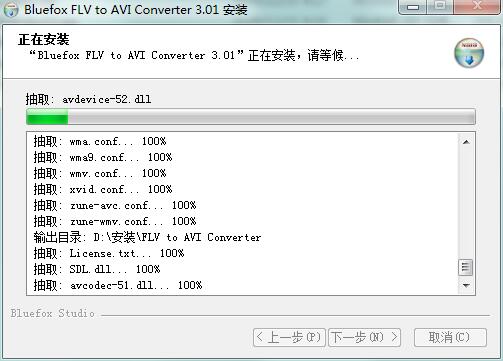This screenshot has height=361, width=503.
Task: Select the log line "wma.conf... 100%"
Action: [100, 141]
